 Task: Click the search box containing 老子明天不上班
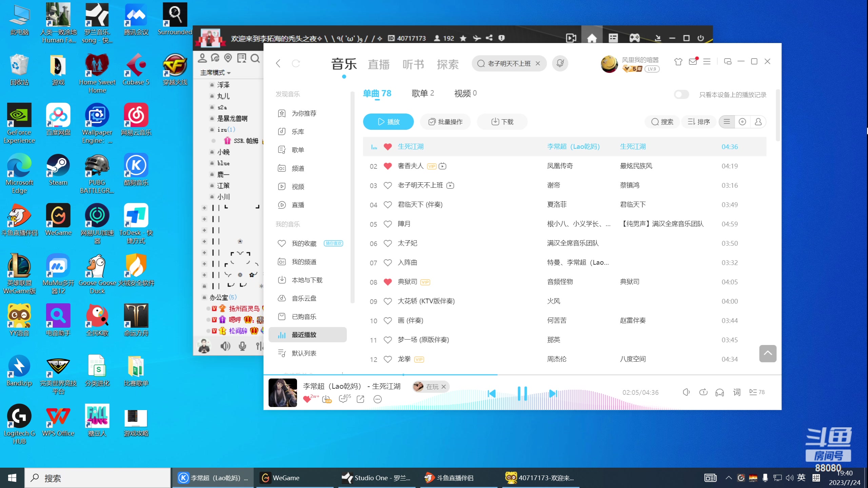(507, 63)
